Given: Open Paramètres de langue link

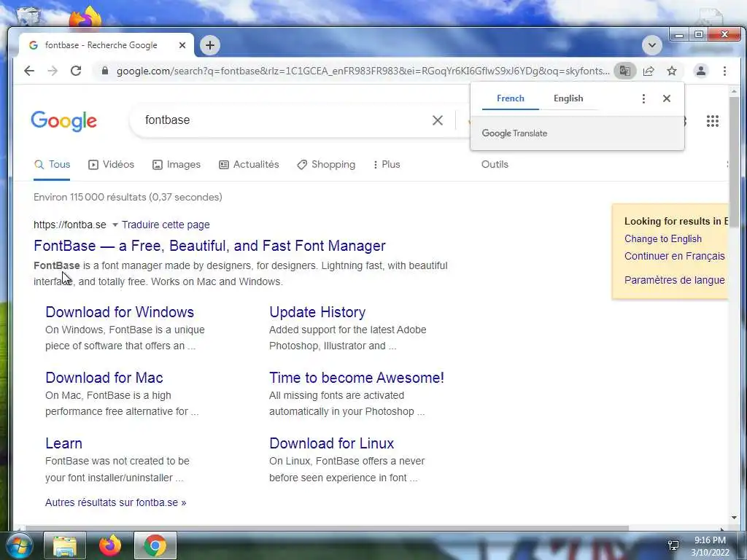Looking at the screenshot, I should tap(675, 281).
